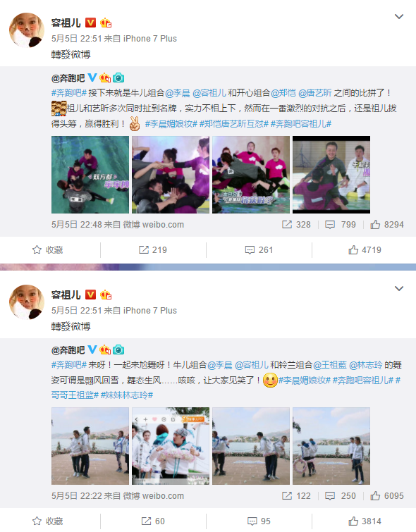Open the @奔跑吧 account in first post

(x=68, y=78)
